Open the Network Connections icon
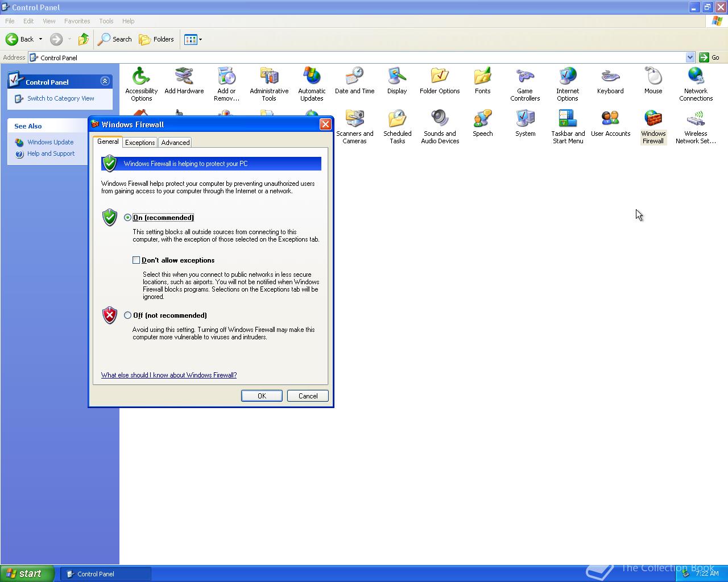The width and height of the screenshot is (728, 582). [696, 84]
